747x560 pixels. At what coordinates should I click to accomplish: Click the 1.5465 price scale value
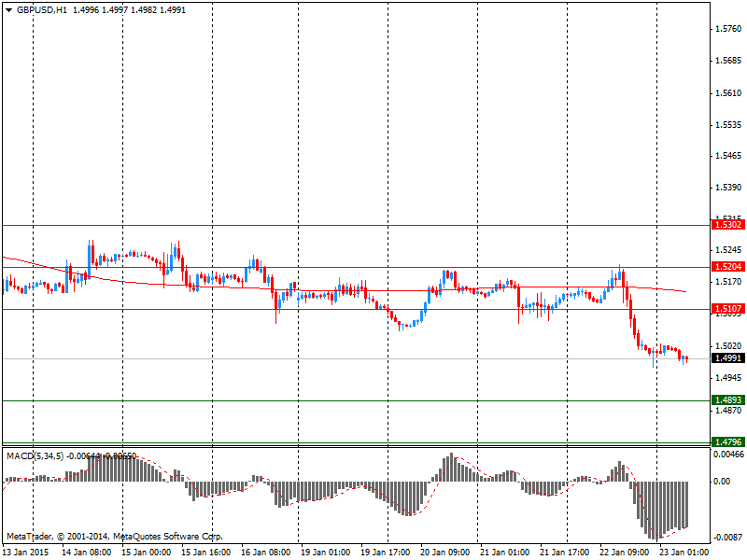click(x=728, y=156)
